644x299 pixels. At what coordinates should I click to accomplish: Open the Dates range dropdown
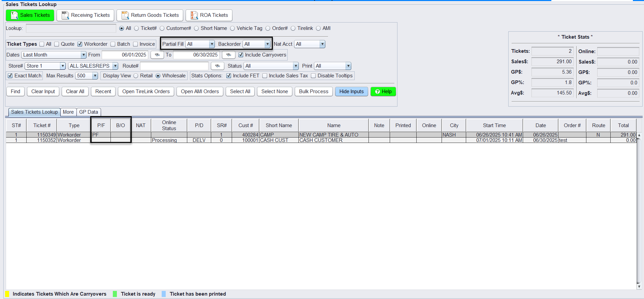click(83, 55)
